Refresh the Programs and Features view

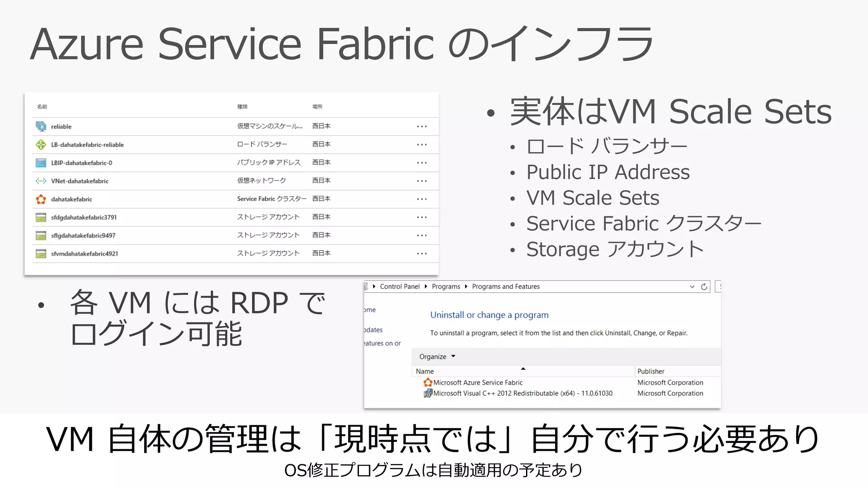pos(704,287)
